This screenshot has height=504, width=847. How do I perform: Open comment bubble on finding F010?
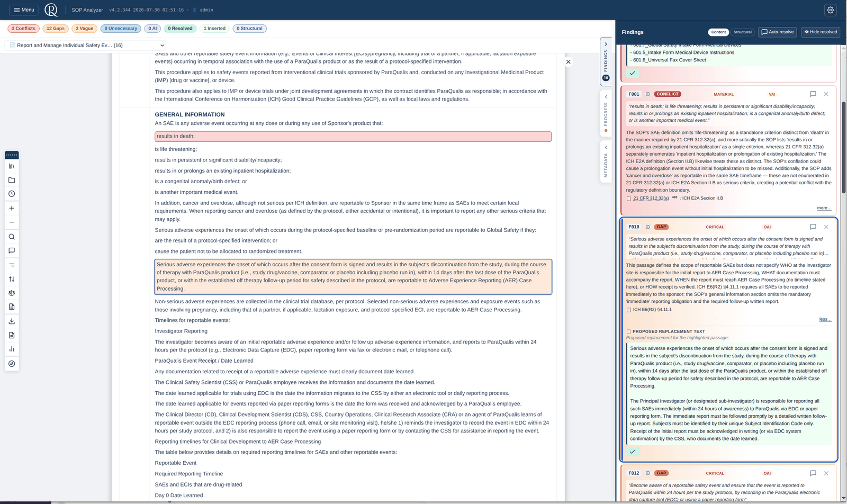(x=813, y=227)
